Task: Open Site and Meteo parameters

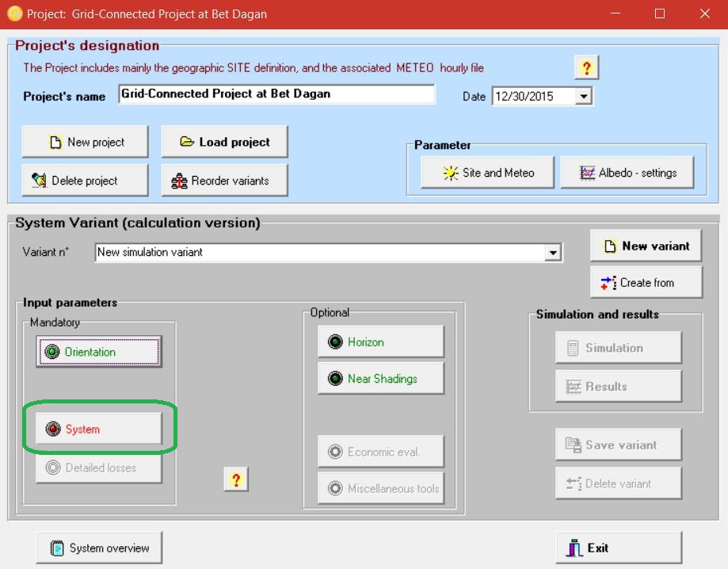Action: [487, 173]
